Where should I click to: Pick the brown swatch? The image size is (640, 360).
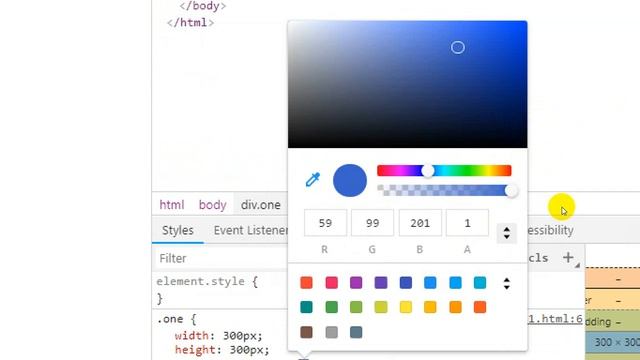[306, 332]
